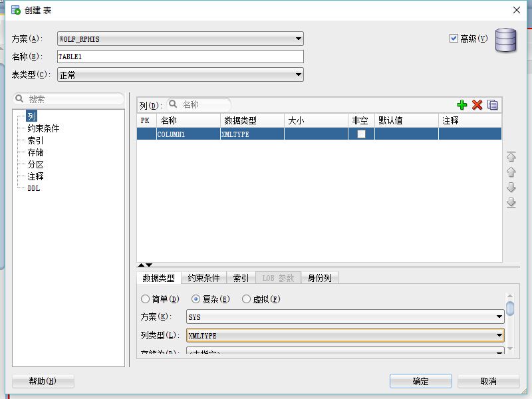Select 注释 in the left tree

pyautogui.click(x=35, y=176)
